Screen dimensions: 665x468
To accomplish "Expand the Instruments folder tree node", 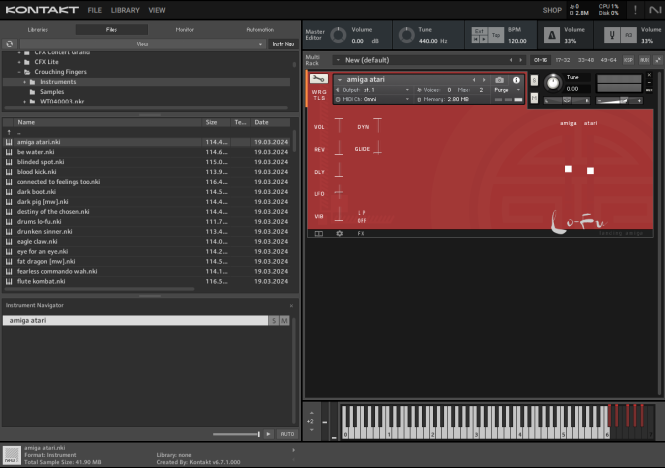I will pos(24,82).
